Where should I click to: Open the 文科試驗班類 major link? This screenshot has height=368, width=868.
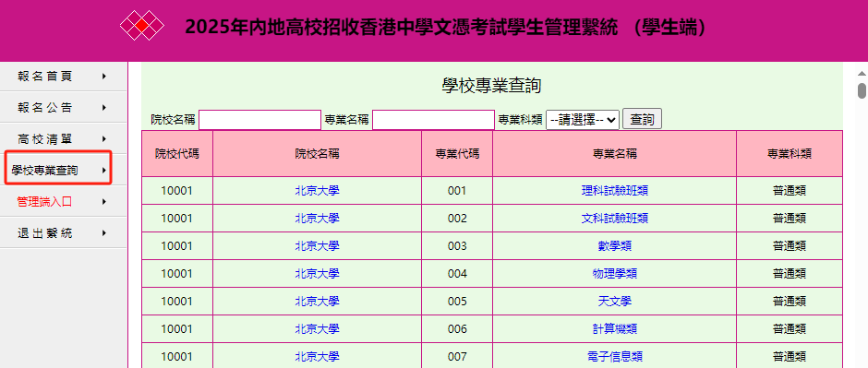(x=614, y=219)
